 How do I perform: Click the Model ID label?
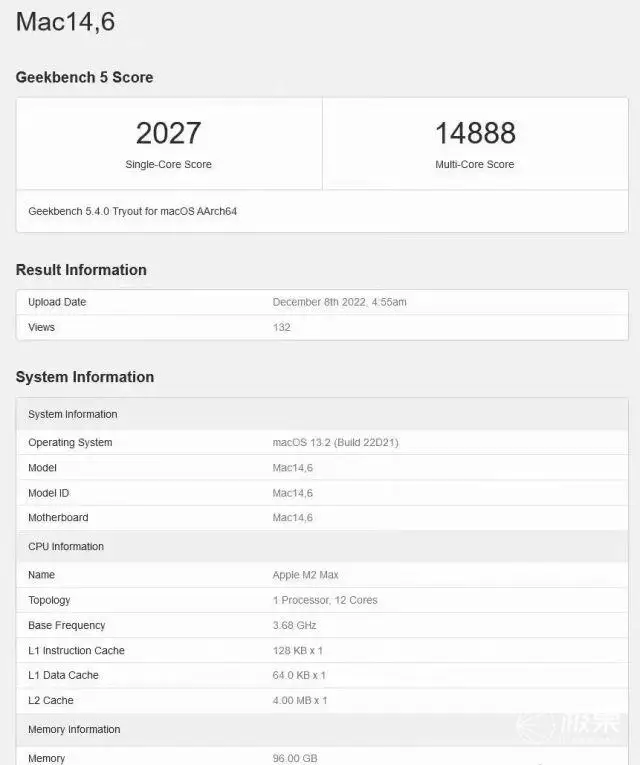point(49,493)
